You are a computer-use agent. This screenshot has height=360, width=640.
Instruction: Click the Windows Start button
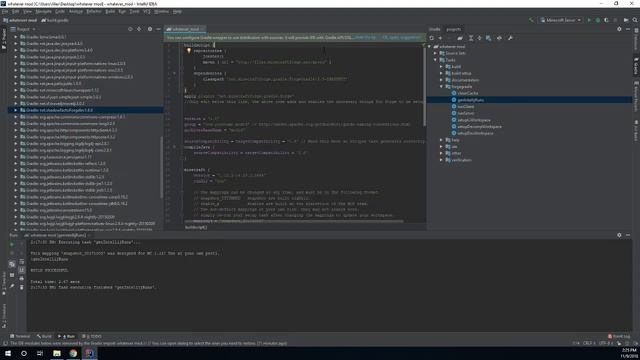[8, 353]
